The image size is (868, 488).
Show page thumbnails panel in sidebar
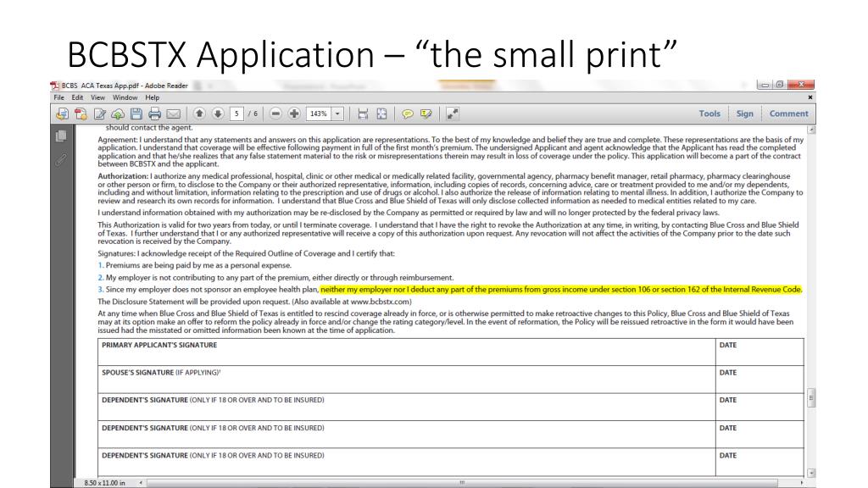(61, 136)
